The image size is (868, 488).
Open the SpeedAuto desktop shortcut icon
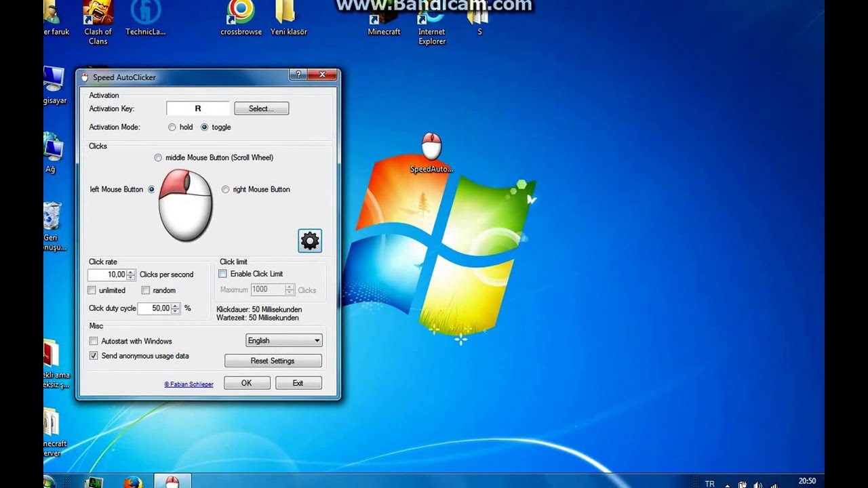(x=431, y=152)
